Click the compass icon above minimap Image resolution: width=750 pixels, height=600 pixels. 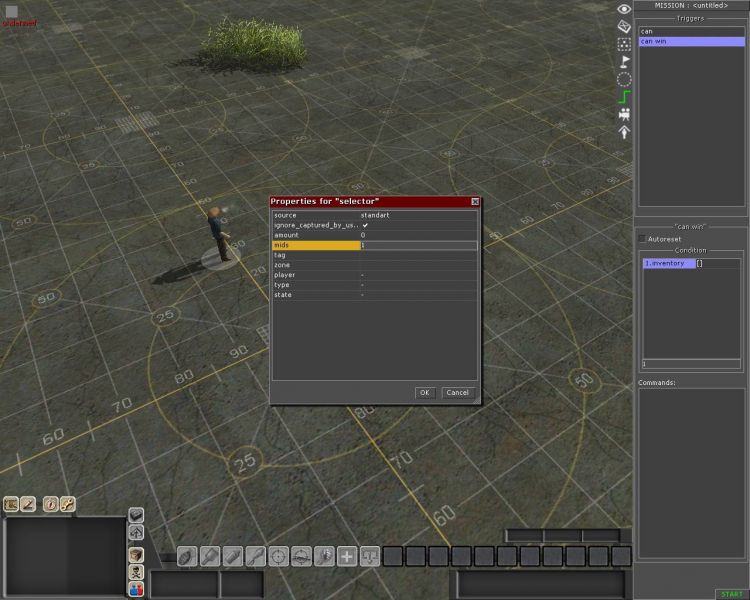pos(50,504)
